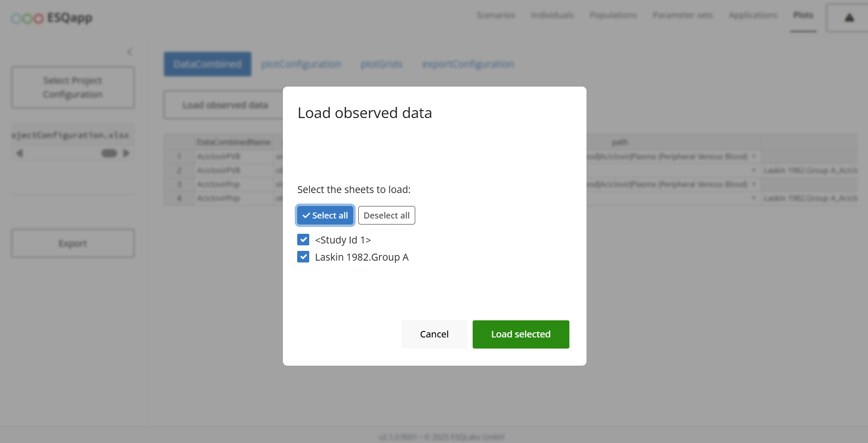Click the Export button in the sidebar
Viewport: 868px width, 443px height.
click(73, 243)
